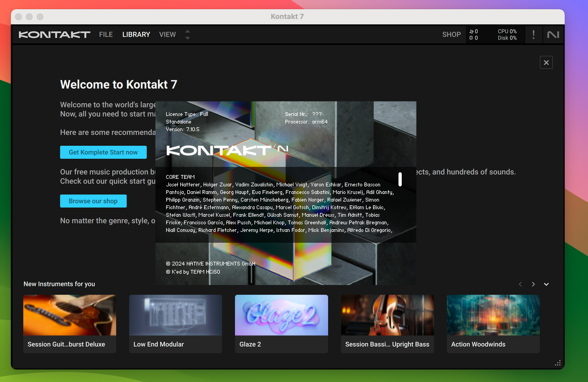Click the down arrow next to VIEW

point(188,38)
